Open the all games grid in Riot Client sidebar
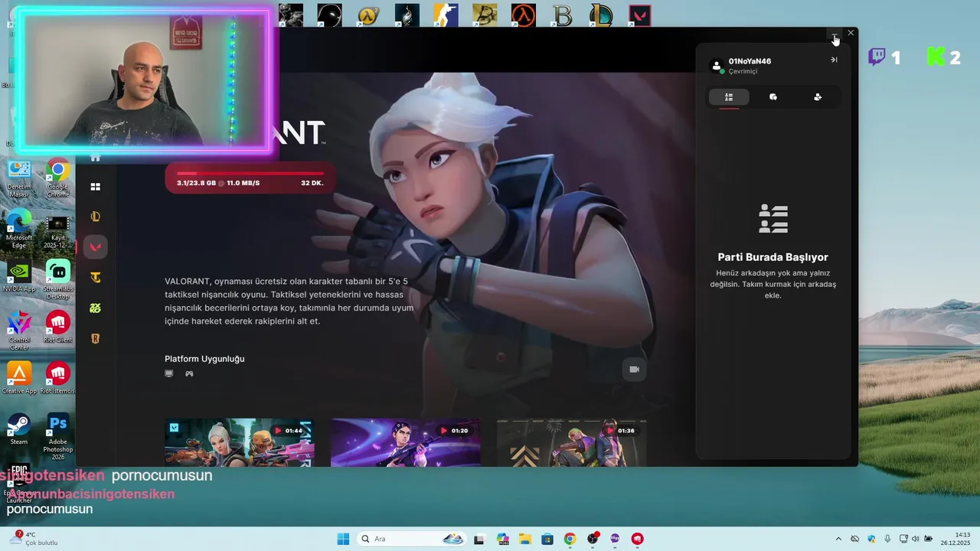The height and width of the screenshot is (551, 980). [96, 187]
